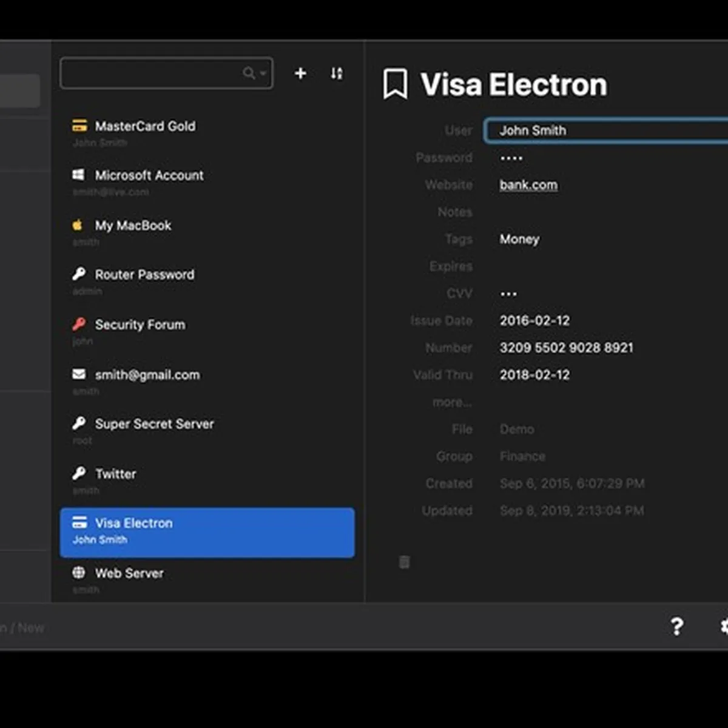Image resolution: width=728 pixels, height=728 pixels.
Task: Click the key icon of Super Secret Server
Action: tap(79, 423)
